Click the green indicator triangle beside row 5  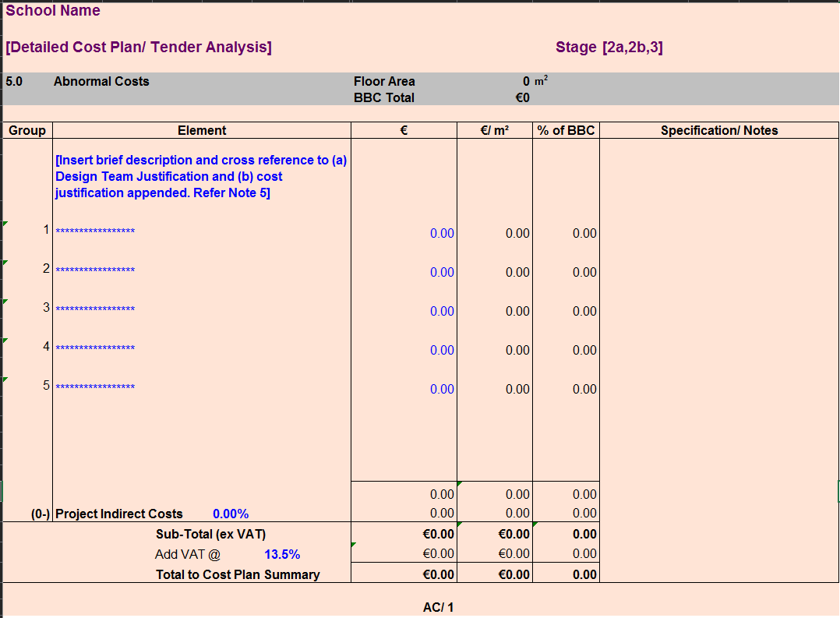click(x=5, y=379)
